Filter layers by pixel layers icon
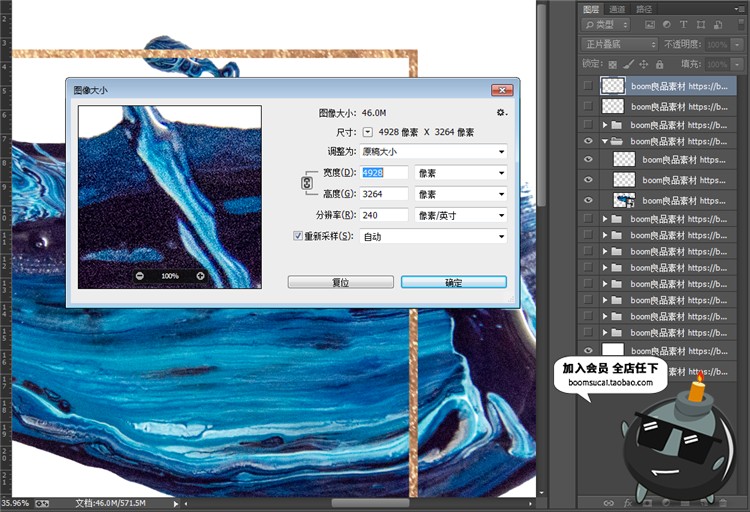The height and width of the screenshot is (512, 750). (650, 24)
